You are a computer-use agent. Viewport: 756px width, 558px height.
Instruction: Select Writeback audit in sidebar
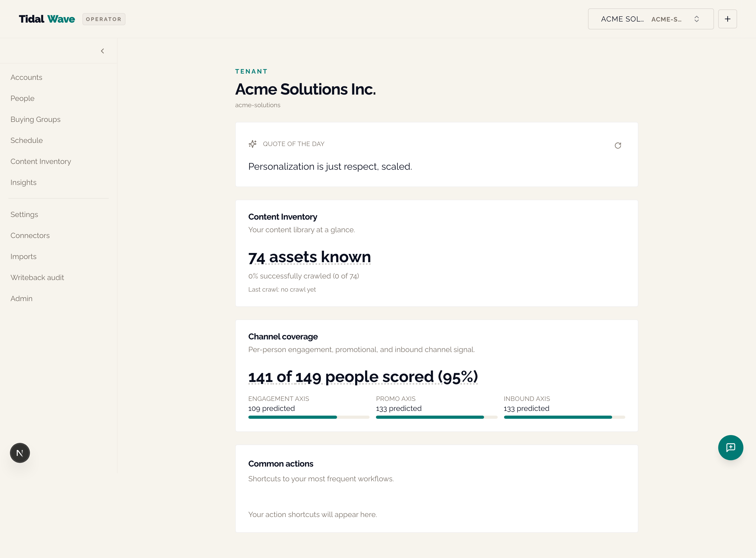coord(37,277)
